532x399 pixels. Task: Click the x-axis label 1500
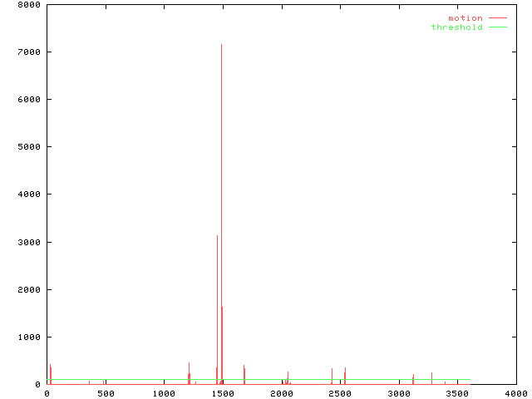[x=223, y=394]
